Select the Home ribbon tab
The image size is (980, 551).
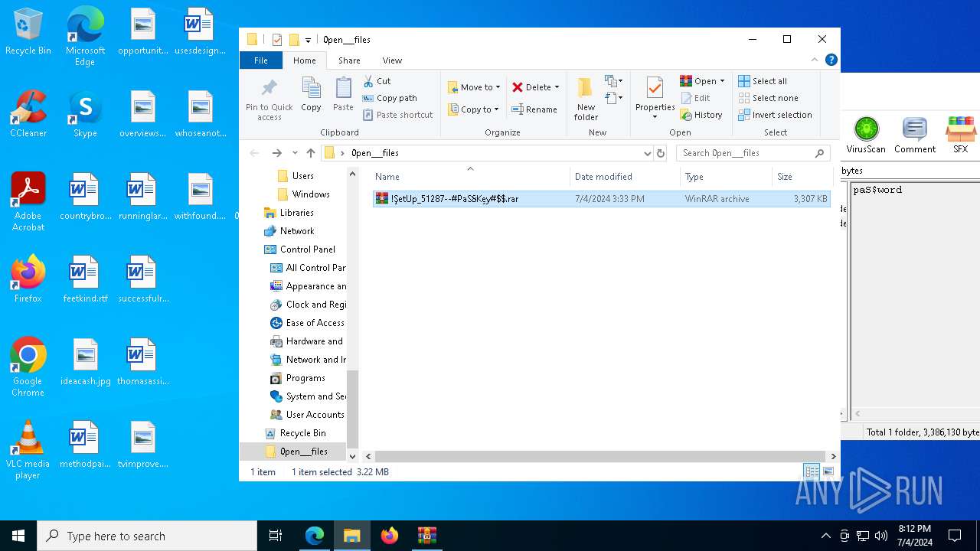click(x=304, y=60)
